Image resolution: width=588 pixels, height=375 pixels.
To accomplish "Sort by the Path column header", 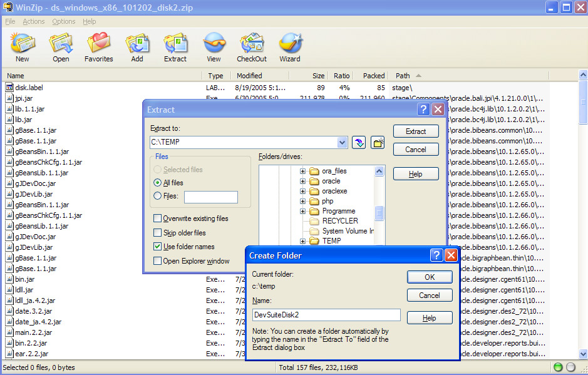I will coord(469,76).
